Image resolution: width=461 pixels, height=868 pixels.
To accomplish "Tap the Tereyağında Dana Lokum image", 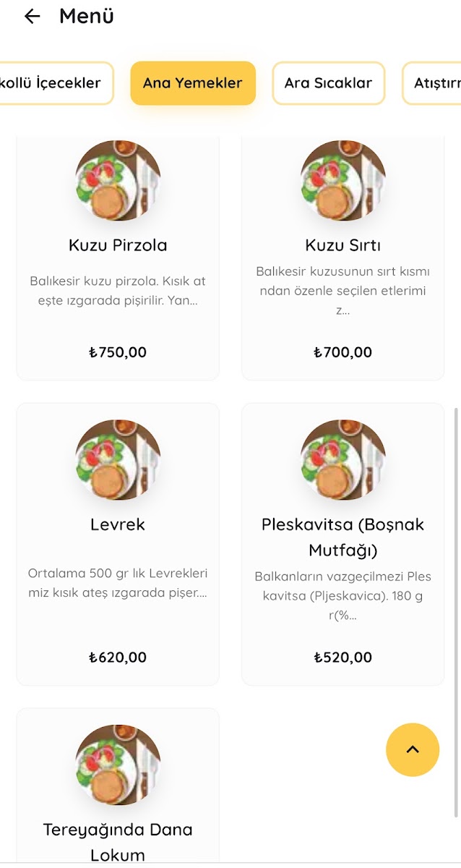I will (118, 765).
